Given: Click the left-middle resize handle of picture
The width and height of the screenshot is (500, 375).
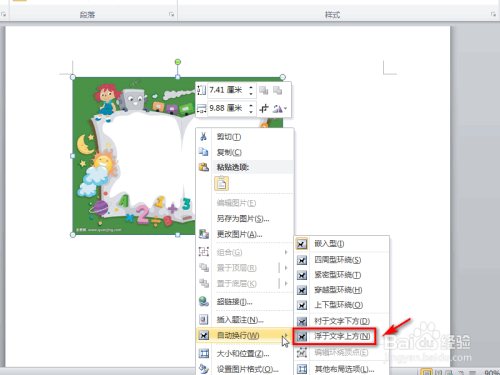Looking at the screenshot, I should [x=73, y=156].
